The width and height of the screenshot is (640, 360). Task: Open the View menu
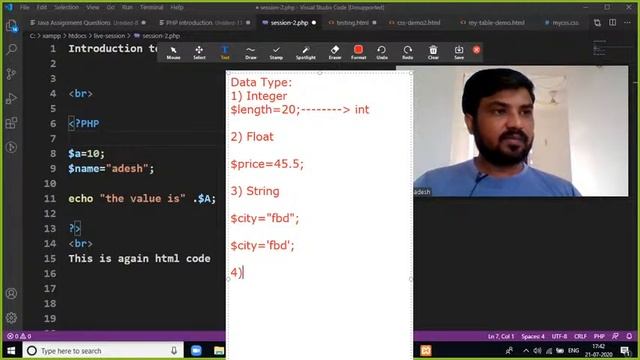click(x=93, y=7)
